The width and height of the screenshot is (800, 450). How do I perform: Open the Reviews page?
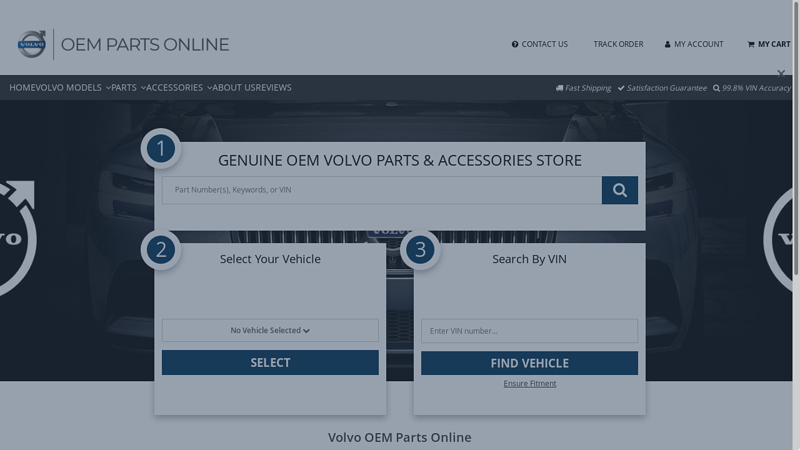pos(274,88)
